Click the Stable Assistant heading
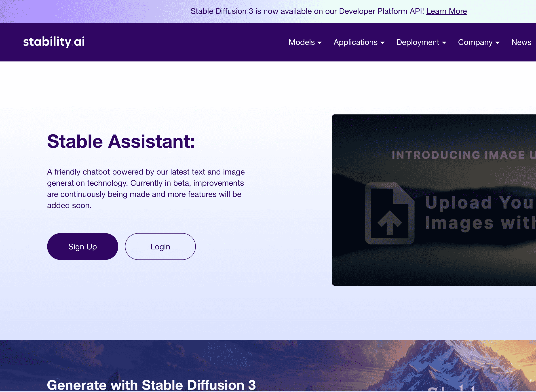Image resolution: width=536 pixels, height=392 pixels. [x=121, y=141]
